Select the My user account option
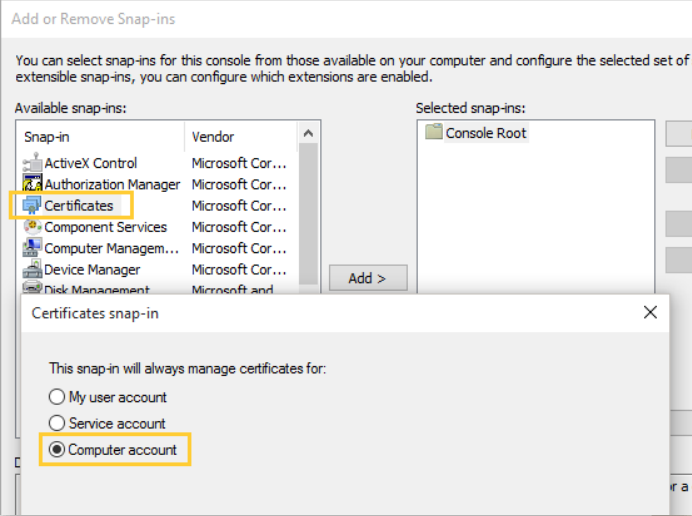Screen dimensions: 692x516 click(x=57, y=397)
